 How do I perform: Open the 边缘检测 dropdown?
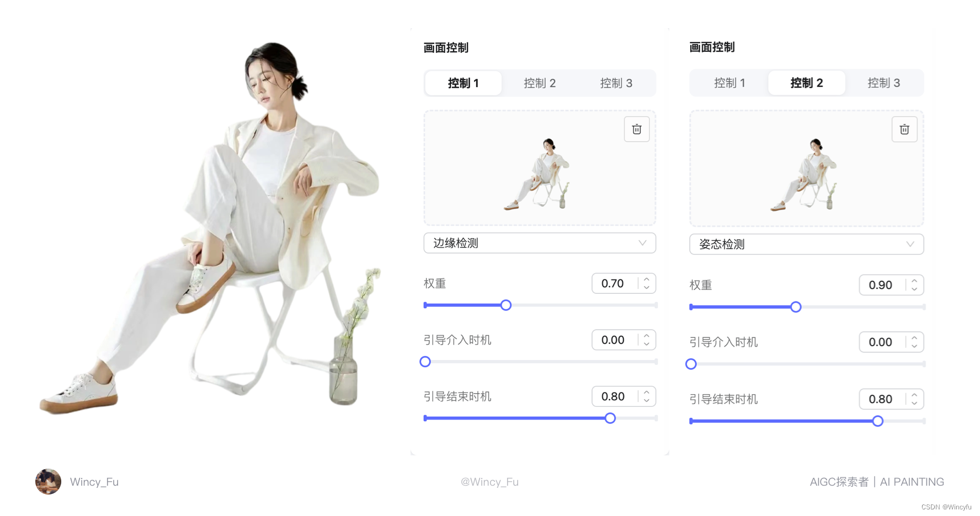(540, 243)
